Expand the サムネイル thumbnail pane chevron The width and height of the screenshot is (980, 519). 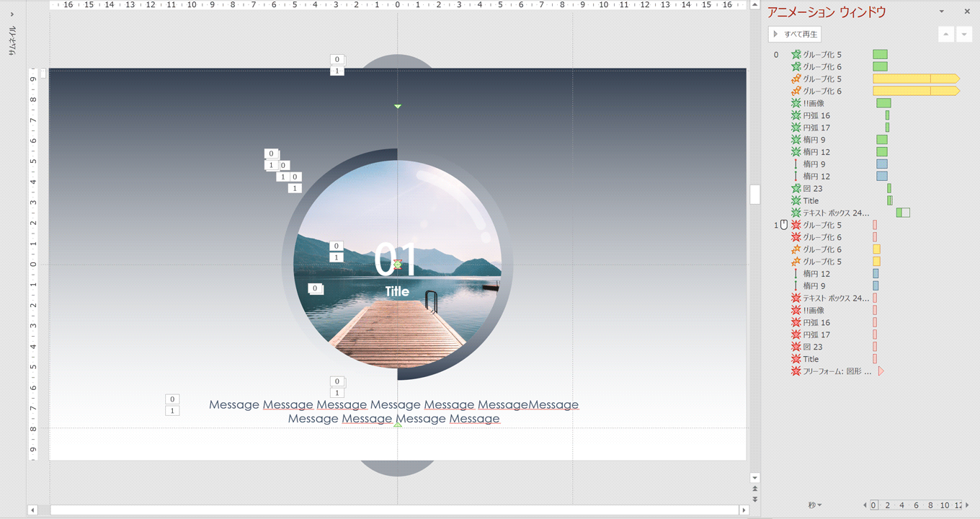coord(12,14)
